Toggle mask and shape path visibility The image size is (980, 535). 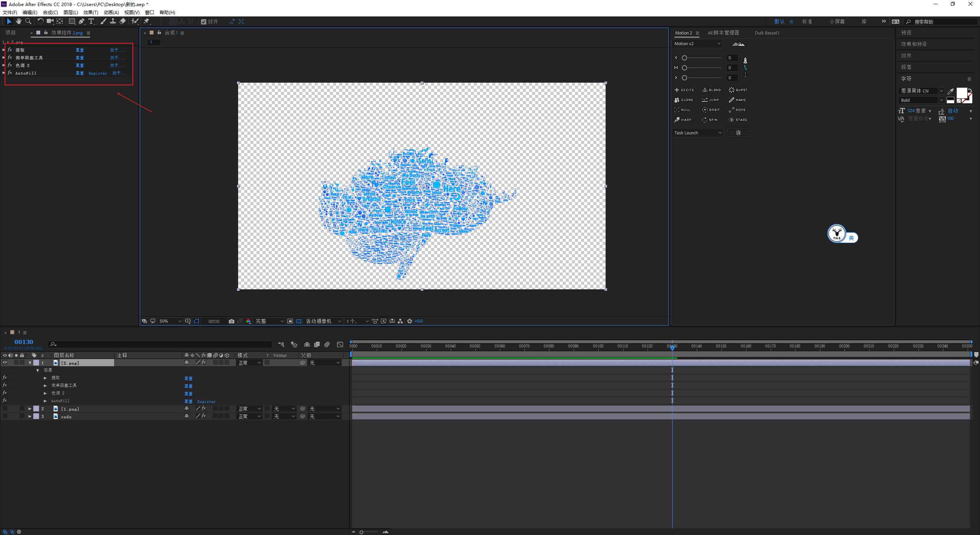[196, 321]
